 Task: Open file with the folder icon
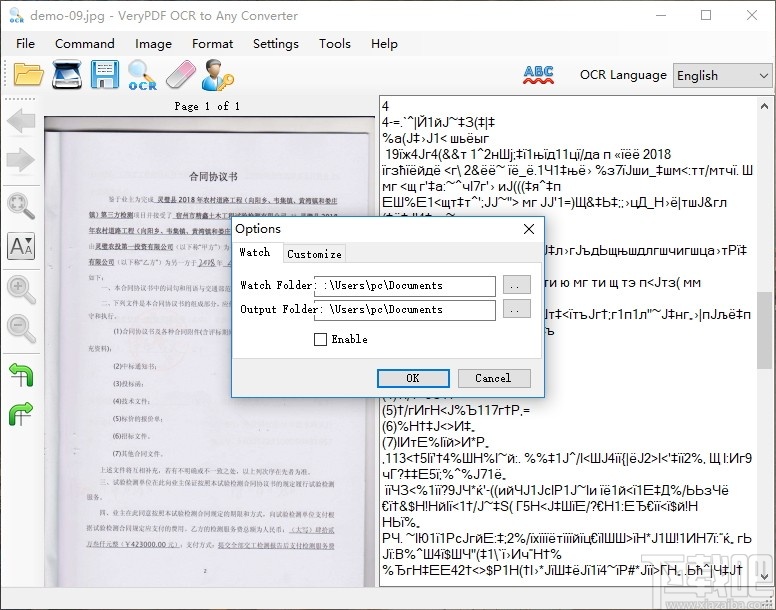[x=28, y=75]
